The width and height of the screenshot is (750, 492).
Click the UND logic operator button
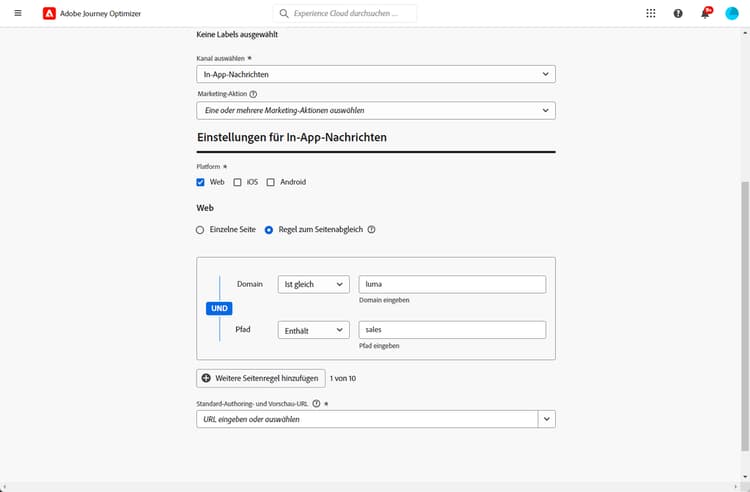(x=220, y=308)
